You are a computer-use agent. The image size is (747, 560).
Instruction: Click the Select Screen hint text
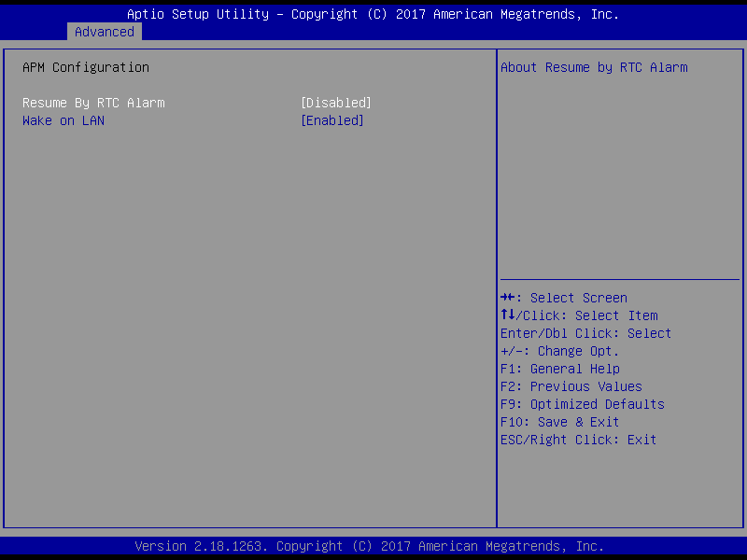(x=579, y=298)
